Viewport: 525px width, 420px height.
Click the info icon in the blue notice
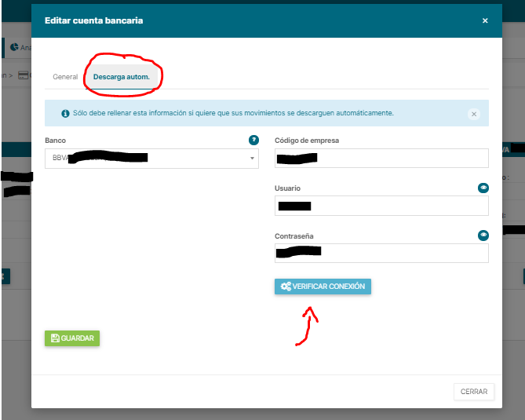click(65, 113)
